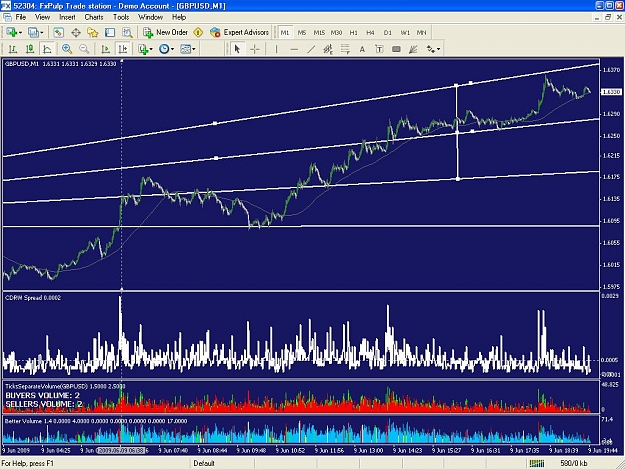The width and height of the screenshot is (625, 469).
Task: Click the yellow diamond alert icon
Action: coord(198,33)
